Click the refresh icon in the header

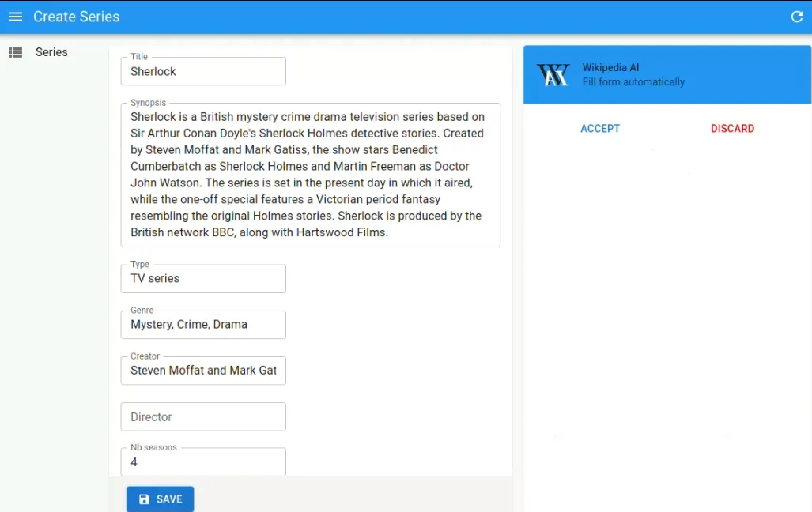(796, 17)
